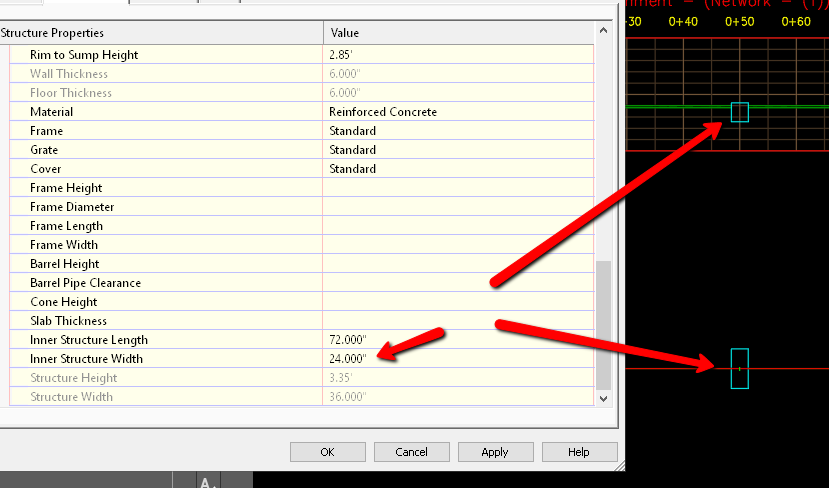Click the 0+50 station label

[x=739, y=22]
